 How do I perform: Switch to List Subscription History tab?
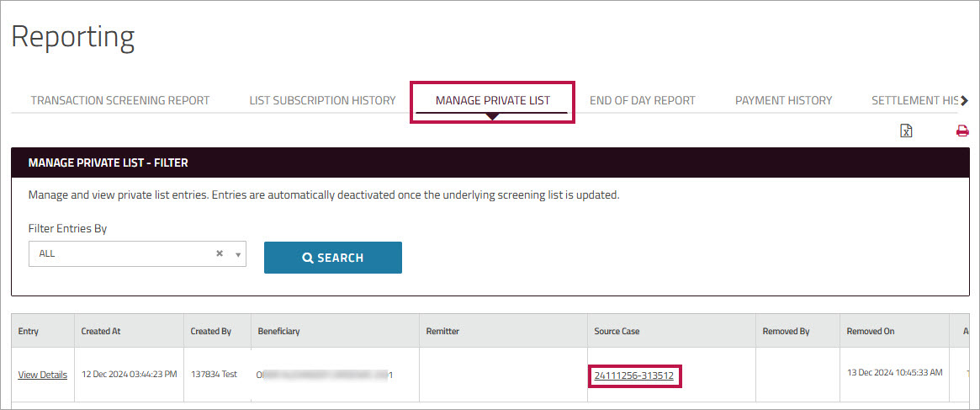pos(322,100)
